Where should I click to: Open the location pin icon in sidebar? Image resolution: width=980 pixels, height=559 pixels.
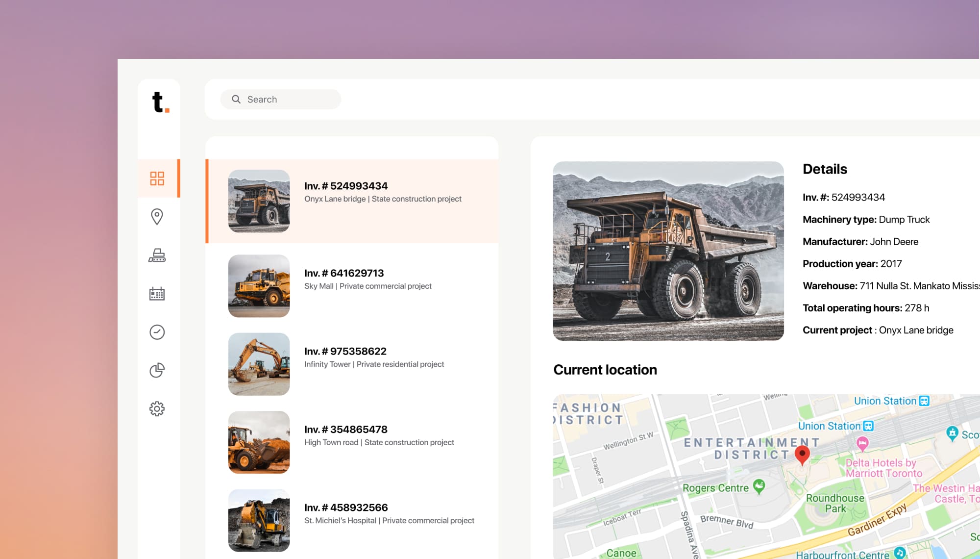click(x=157, y=217)
